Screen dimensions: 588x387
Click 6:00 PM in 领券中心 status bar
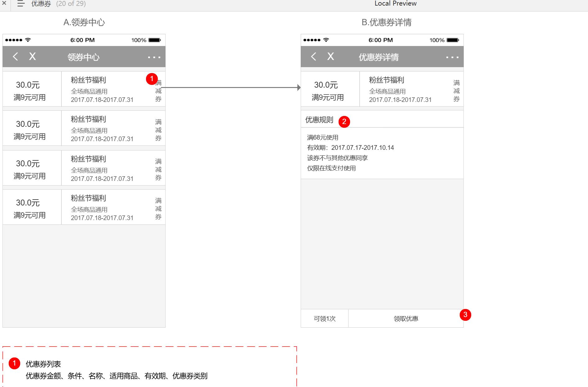point(83,40)
